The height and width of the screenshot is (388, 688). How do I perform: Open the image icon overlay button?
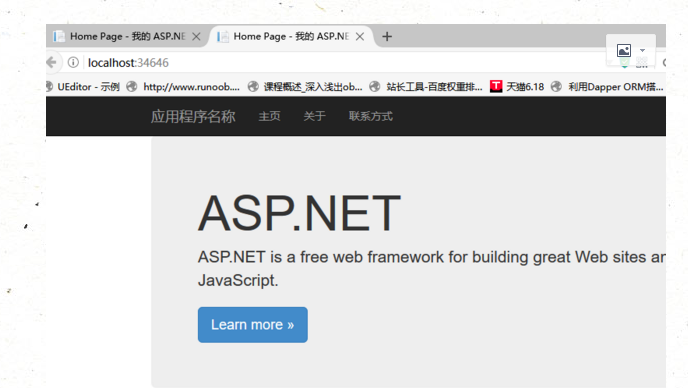624,50
